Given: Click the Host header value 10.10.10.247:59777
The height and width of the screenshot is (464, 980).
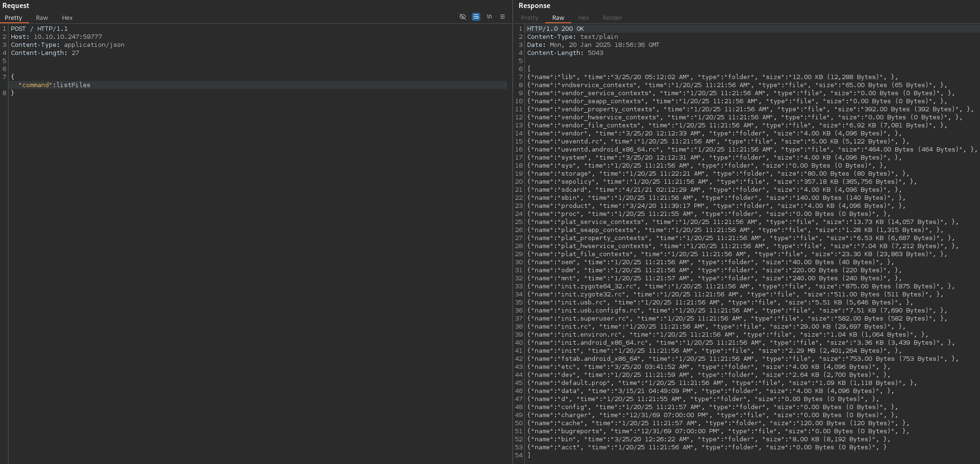Looking at the screenshot, I should tap(68, 37).
